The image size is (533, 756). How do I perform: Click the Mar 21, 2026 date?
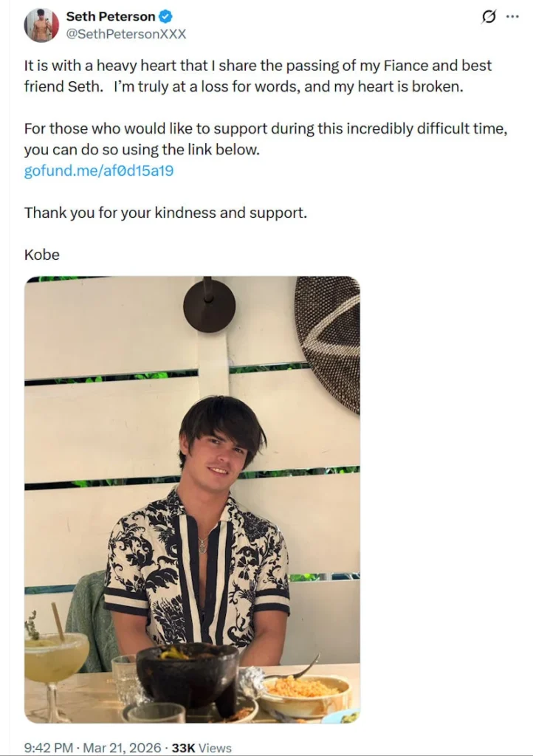(x=122, y=748)
